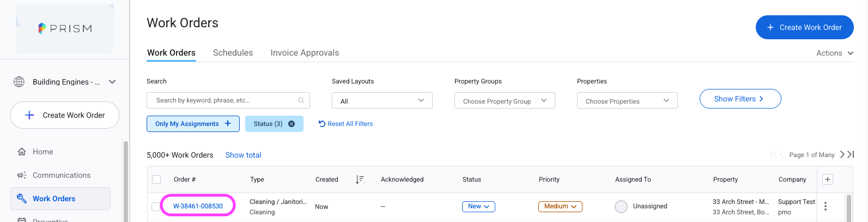Clear the Status (3) filter chip
868x222 pixels.
(292, 124)
